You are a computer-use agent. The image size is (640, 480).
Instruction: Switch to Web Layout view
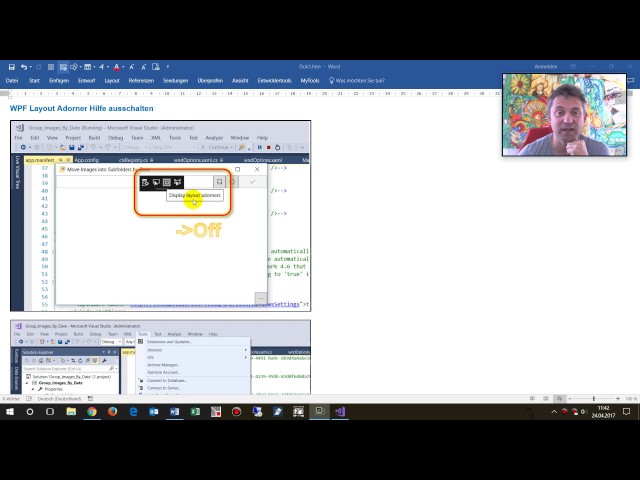pyautogui.click(x=560, y=399)
